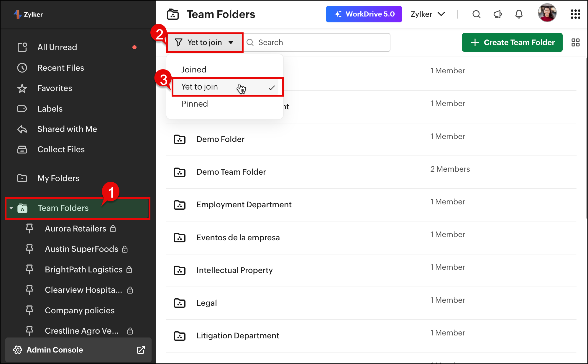Screen dimensions: 588x364
Task: Open external link icon on Admin Console
Action: (141, 350)
